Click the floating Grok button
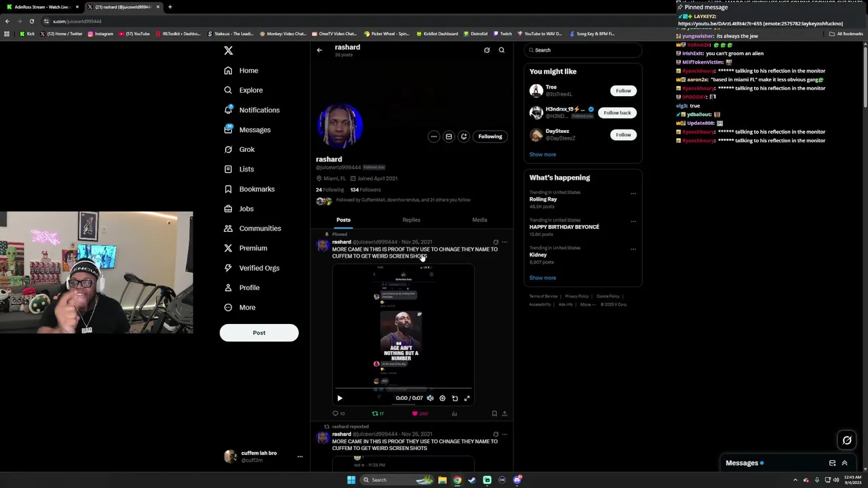 [847, 441]
